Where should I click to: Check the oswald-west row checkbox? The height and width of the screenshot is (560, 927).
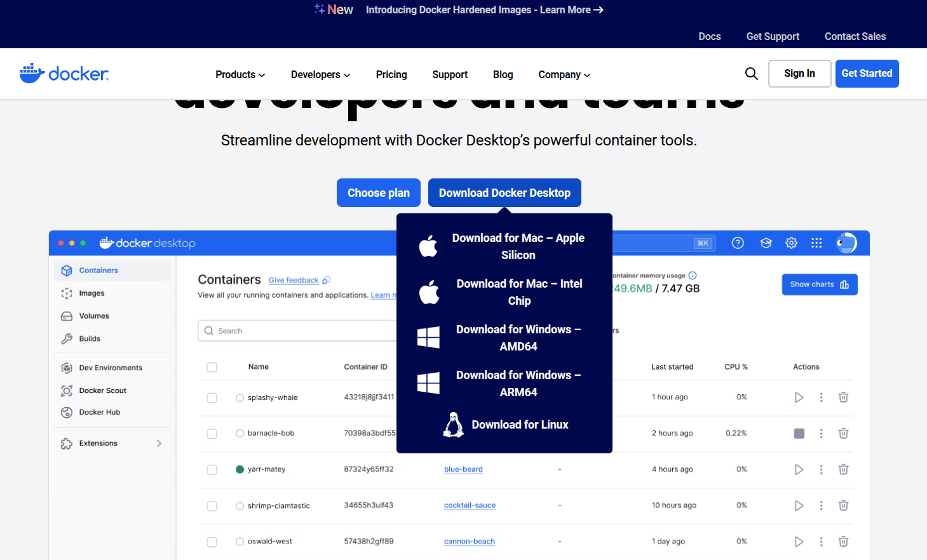tap(212, 542)
